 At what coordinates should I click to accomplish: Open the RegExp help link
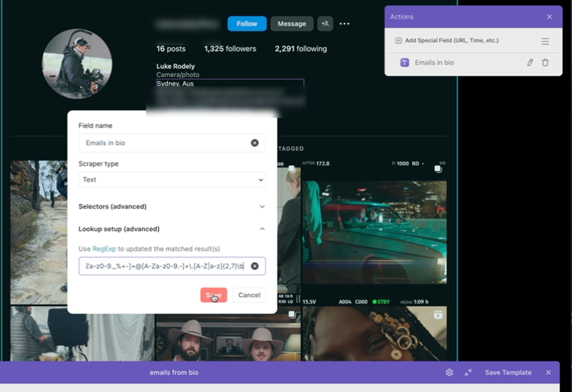point(104,249)
